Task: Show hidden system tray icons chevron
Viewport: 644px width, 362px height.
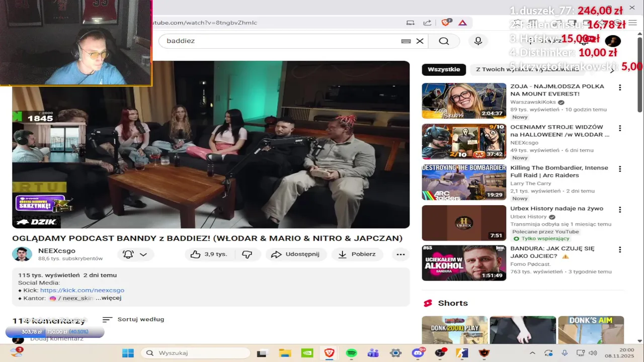Action: tap(532, 353)
